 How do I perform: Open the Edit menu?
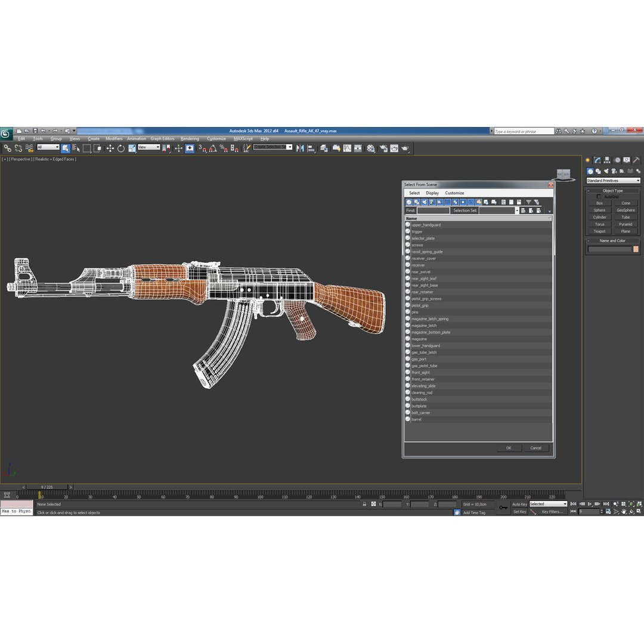coord(21,138)
